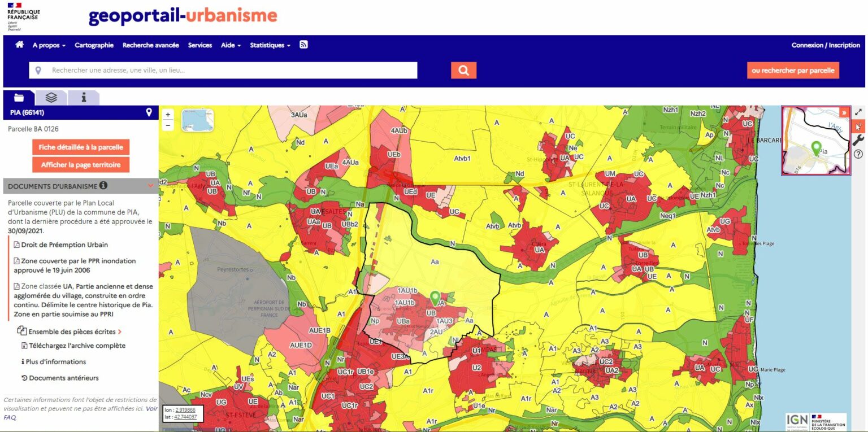Zoom in using the plus map control
The image size is (868, 432).
click(x=167, y=114)
